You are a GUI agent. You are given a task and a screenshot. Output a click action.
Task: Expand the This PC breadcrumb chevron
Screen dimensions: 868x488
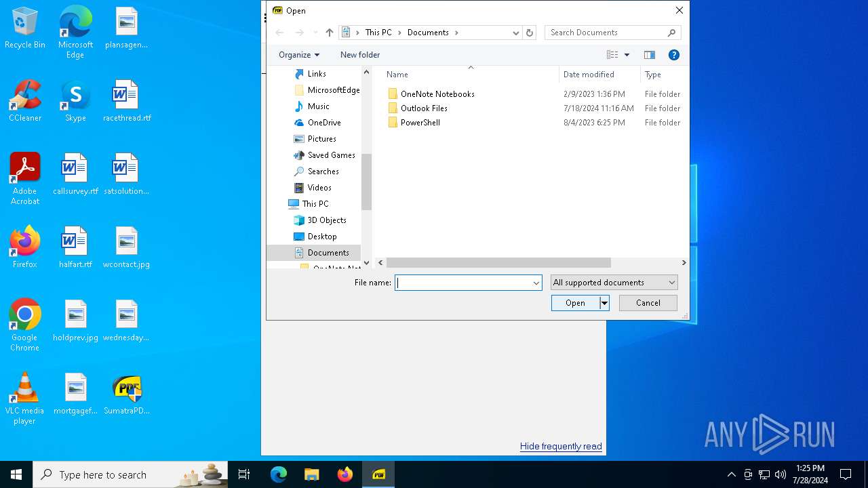pyautogui.click(x=399, y=33)
